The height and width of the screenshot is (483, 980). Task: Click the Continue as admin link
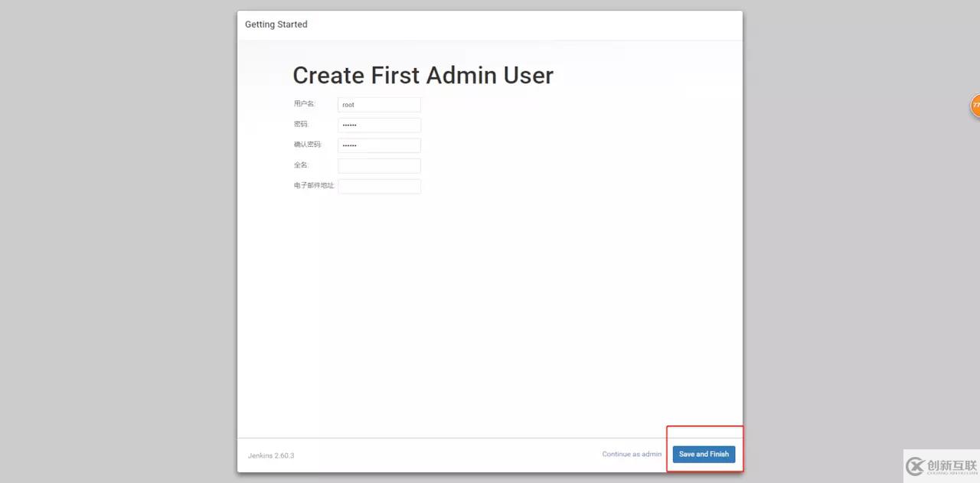pos(632,454)
